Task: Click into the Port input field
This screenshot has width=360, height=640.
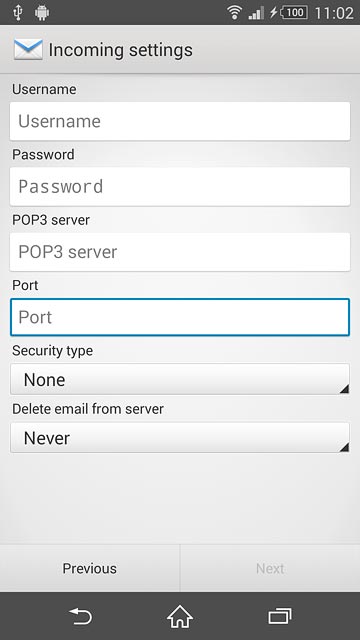Action: pos(180,317)
